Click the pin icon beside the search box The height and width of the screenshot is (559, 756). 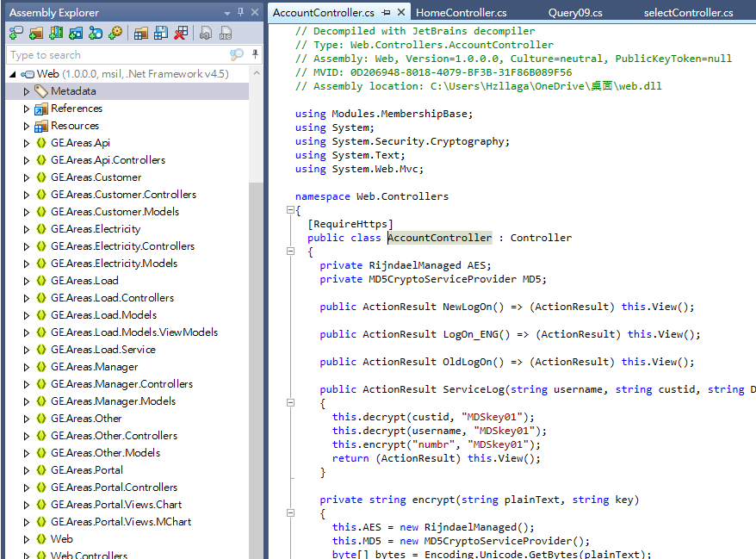[x=255, y=54]
